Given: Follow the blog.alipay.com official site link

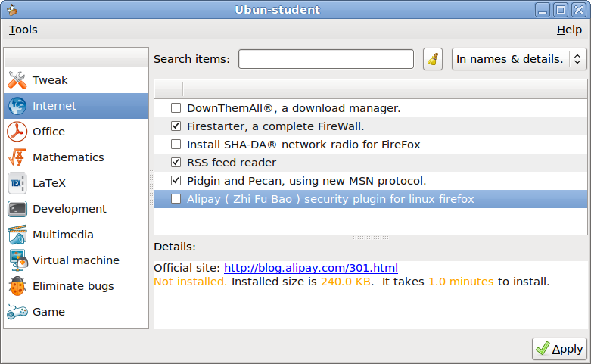Looking at the screenshot, I should (x=311, y=268).
